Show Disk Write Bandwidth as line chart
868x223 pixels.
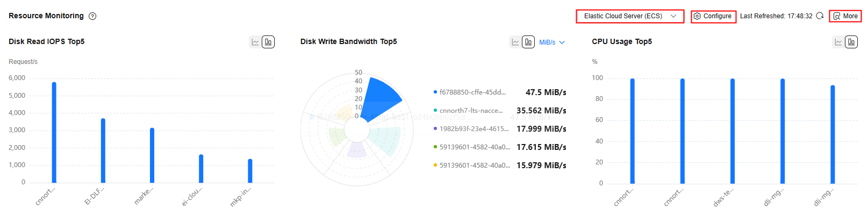tap(515, 42)
